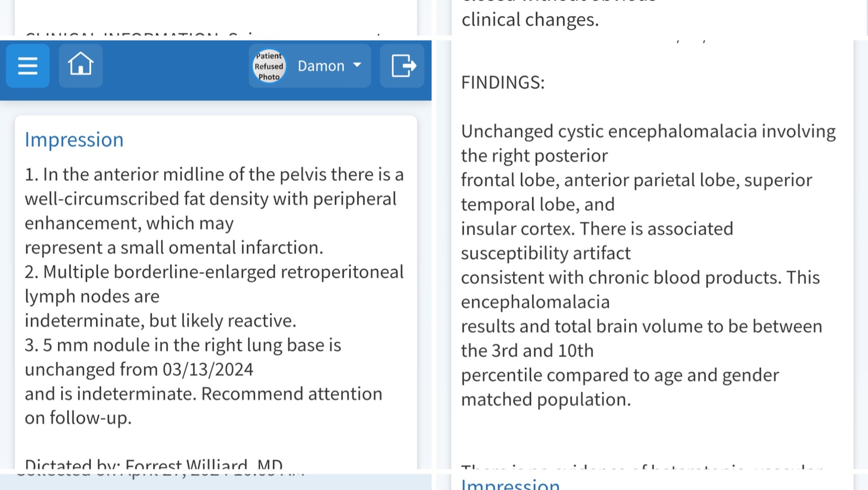Click the FINDINGS: label
The image size is (868, 490).
click(503, 82)
